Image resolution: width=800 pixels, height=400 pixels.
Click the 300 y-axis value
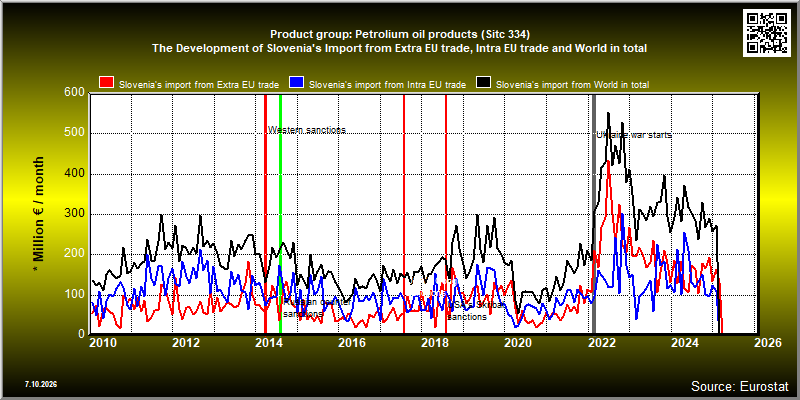74,214
